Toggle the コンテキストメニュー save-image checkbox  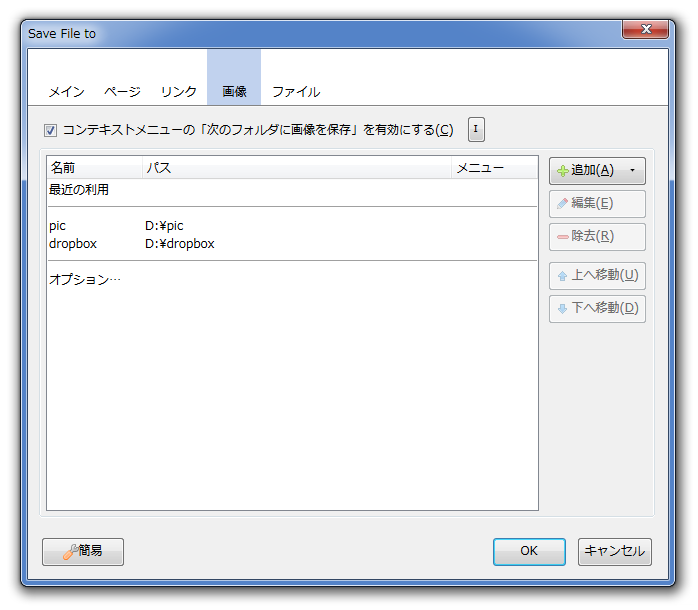click(x=50, y=130)
